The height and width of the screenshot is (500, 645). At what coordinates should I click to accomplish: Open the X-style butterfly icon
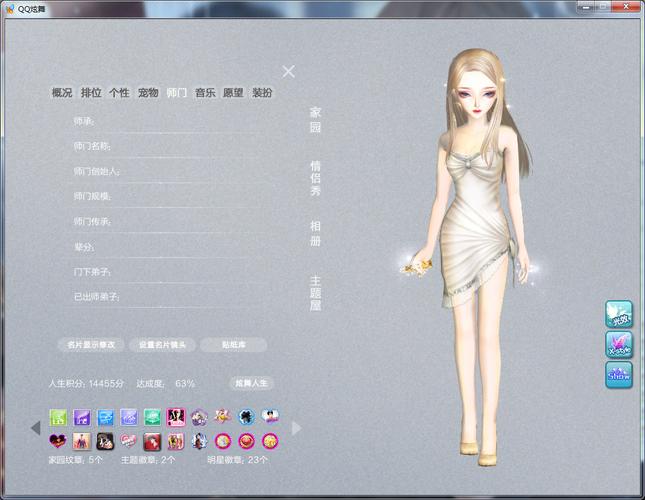(619, 345)
